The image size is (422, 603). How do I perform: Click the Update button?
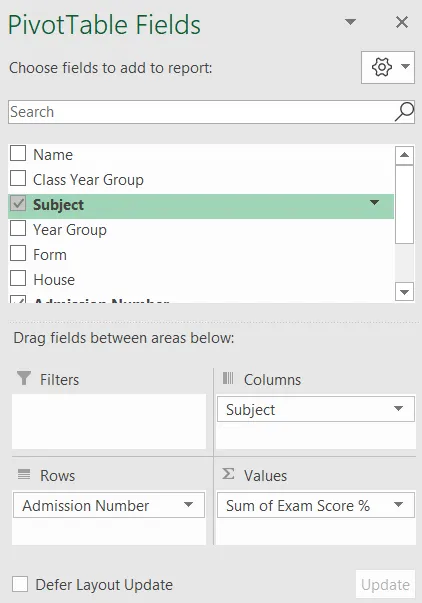coord(385,585)
